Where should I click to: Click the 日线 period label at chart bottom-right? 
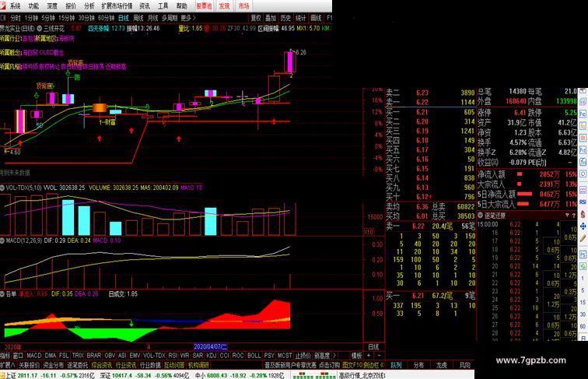373,347
